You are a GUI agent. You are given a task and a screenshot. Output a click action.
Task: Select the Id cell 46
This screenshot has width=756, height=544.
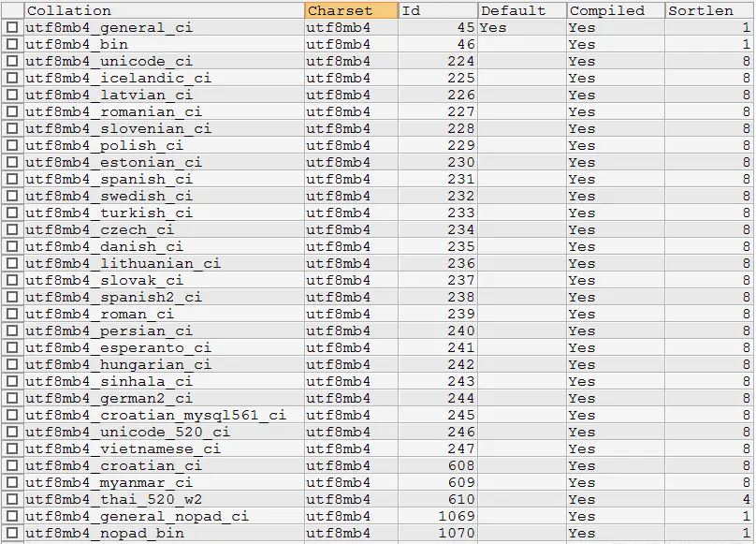pos(438,44)
